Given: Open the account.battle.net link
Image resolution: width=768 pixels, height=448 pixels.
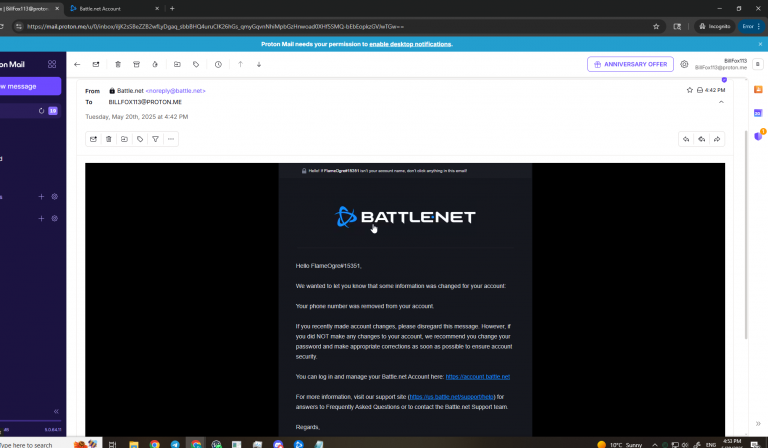Looking at the screenshot, I should coord(478,377).
